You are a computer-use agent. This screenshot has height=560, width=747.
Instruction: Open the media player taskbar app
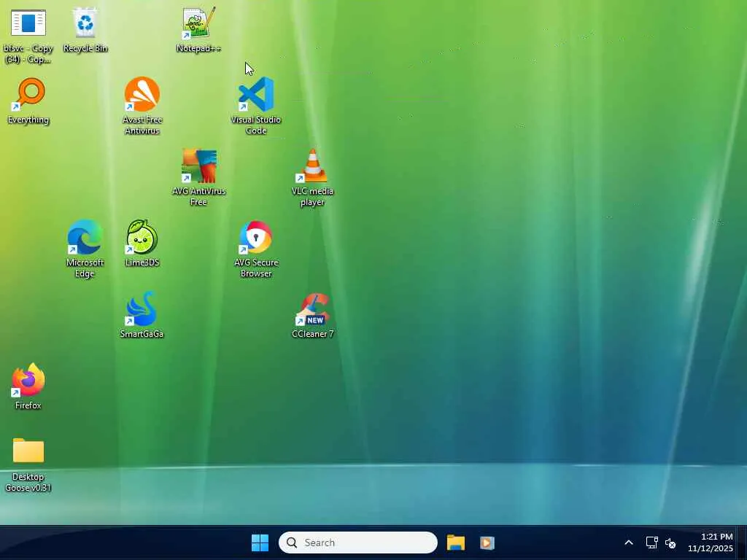(x=487, y=542)
